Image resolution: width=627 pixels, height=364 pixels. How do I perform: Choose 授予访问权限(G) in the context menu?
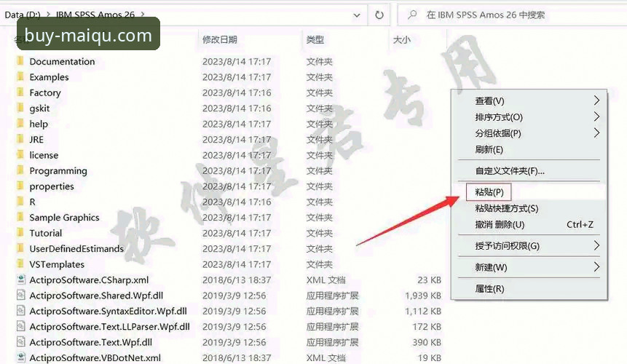coord(529,246)
